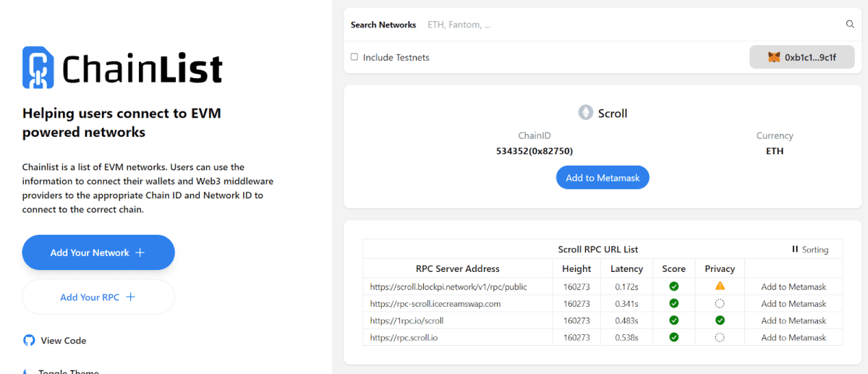
Task: Click the MetaMask fox wallet icon
Action: pyautogui.click(x=774, y=57)
